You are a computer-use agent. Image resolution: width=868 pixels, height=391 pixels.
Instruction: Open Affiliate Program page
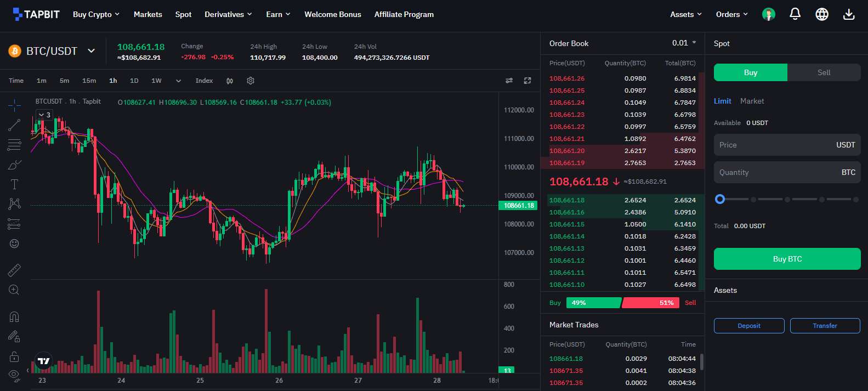point(404,14)
